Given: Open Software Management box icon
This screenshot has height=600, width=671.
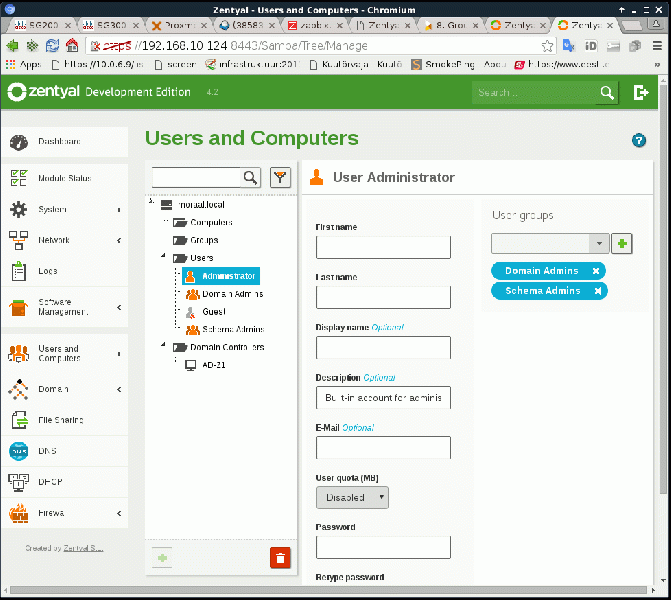Looking at the screenshot, I should pos(18,307).
